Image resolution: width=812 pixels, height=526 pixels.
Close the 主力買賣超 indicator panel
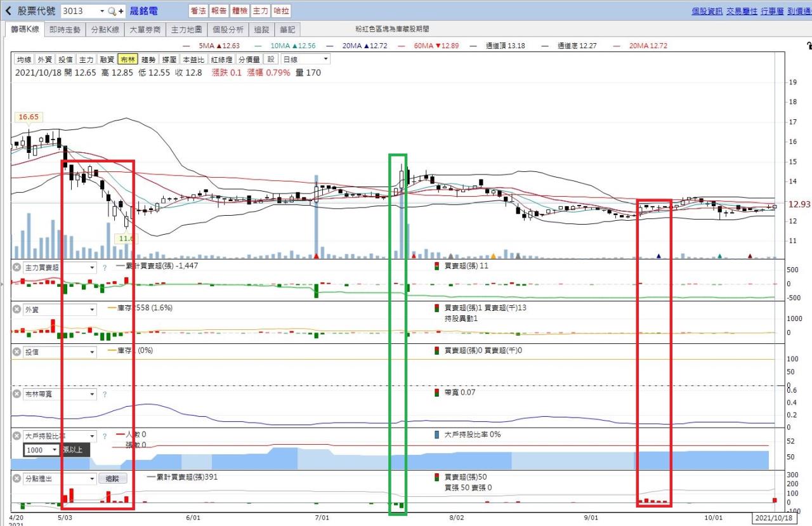pyautogui.click(x=17, y=268)
